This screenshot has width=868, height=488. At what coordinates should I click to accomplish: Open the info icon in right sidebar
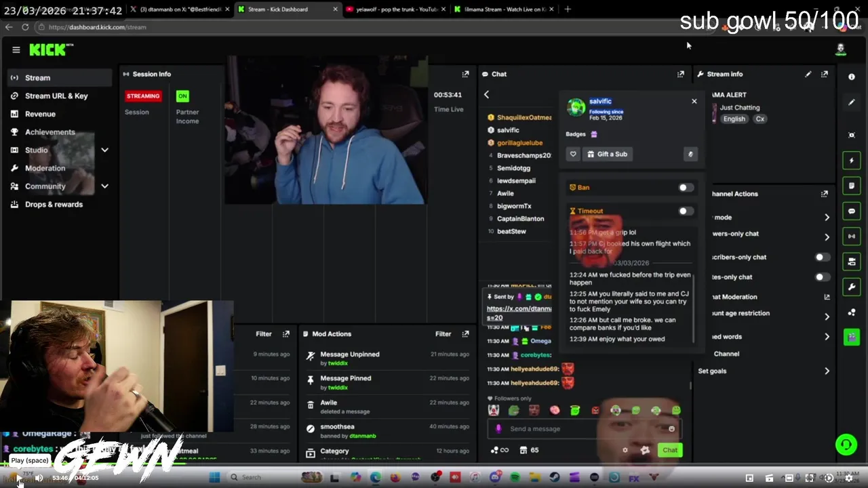pos(852,77)
